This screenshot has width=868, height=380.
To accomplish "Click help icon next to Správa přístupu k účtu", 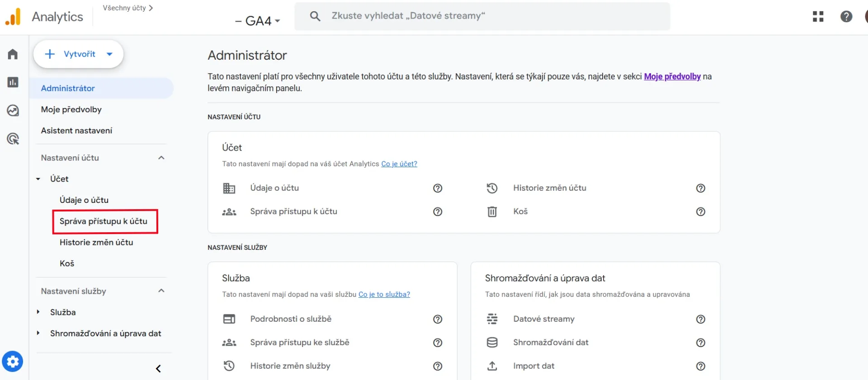I will (438, 212).
